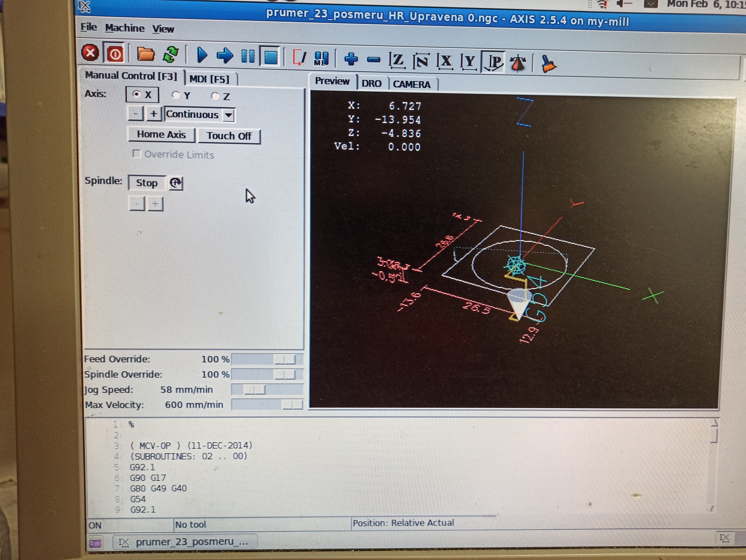Enable the Override Limits checkbox
The image size is (746, 560).
[x=137, y=154]
